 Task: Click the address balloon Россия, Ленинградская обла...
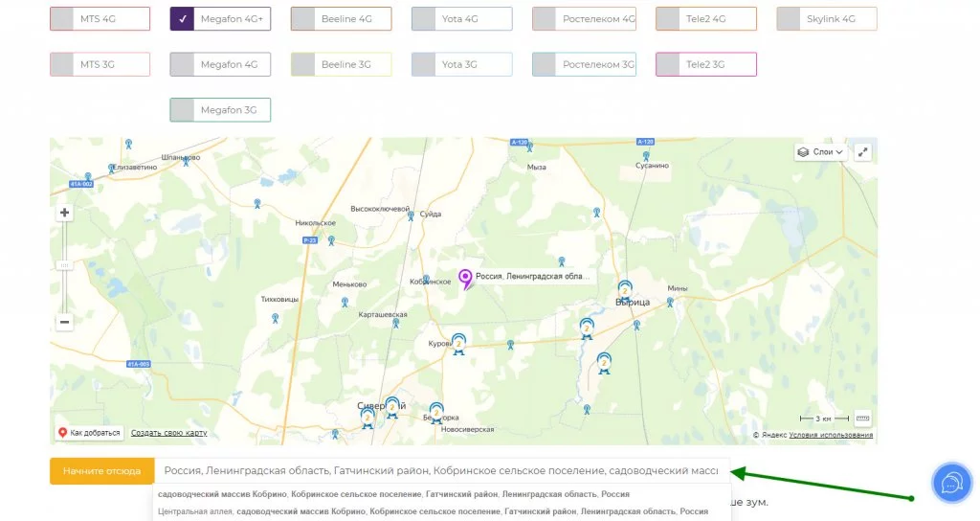pos(532,276)
